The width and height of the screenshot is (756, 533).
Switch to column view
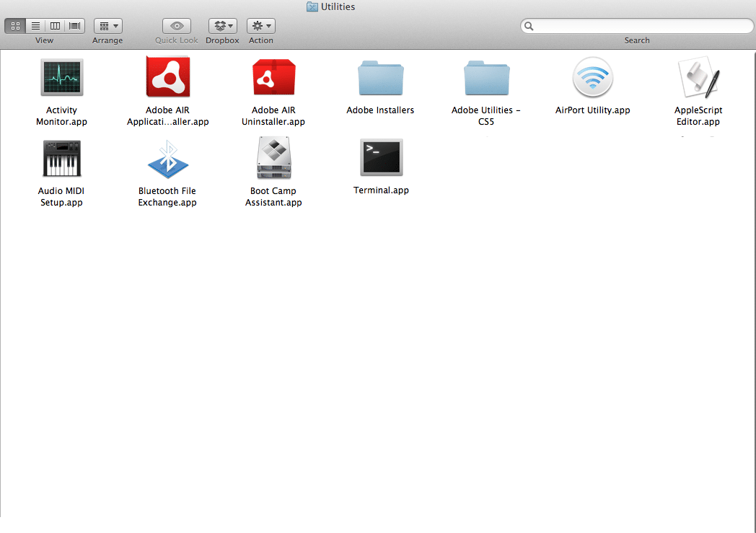tap(55, 26)
